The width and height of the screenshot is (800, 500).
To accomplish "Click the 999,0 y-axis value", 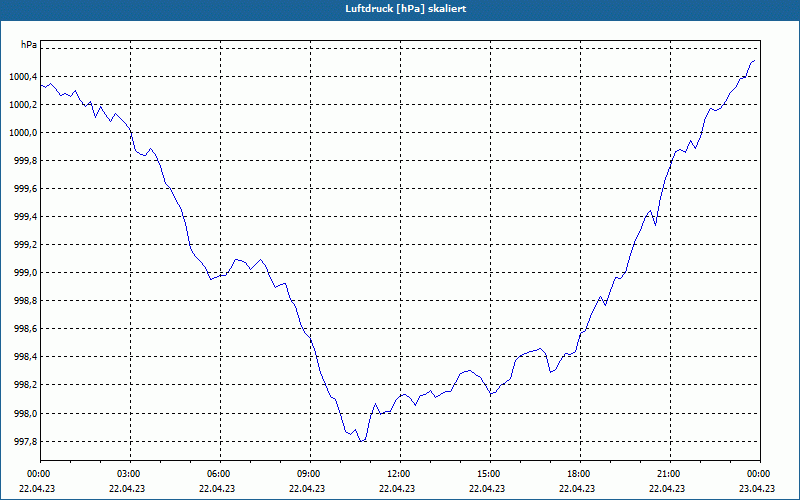I will [x=26, y=273].
